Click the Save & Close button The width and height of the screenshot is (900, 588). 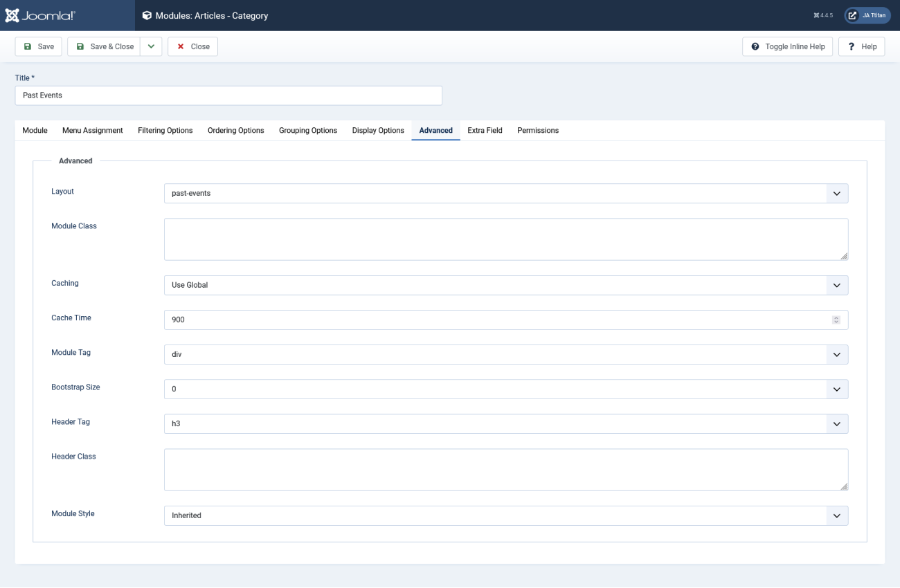[x=104, y=46]
